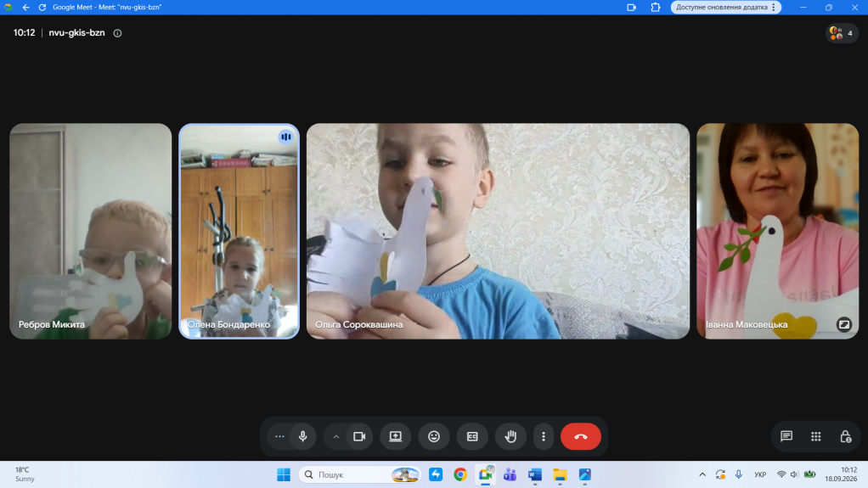The image size is (868, 488).
Task: Turn off the camera
Action: click(x=360, y=436)
